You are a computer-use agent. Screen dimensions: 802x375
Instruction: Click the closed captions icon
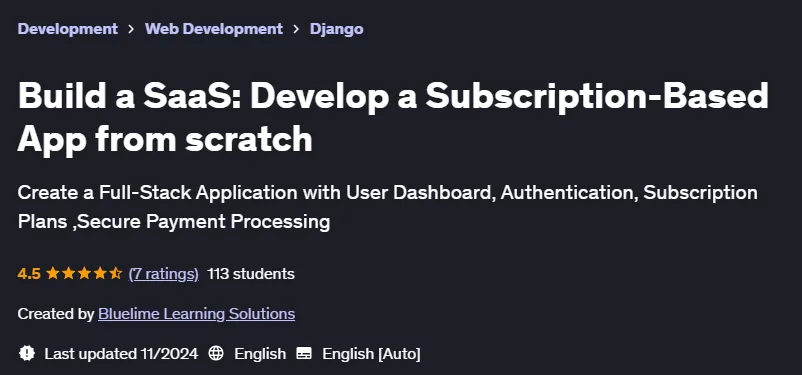click(304, 354)
